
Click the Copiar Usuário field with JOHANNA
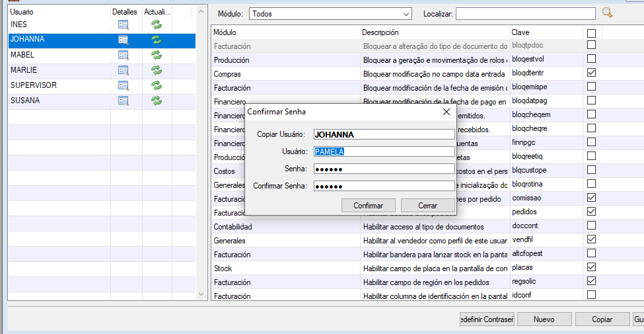(384, 134)
